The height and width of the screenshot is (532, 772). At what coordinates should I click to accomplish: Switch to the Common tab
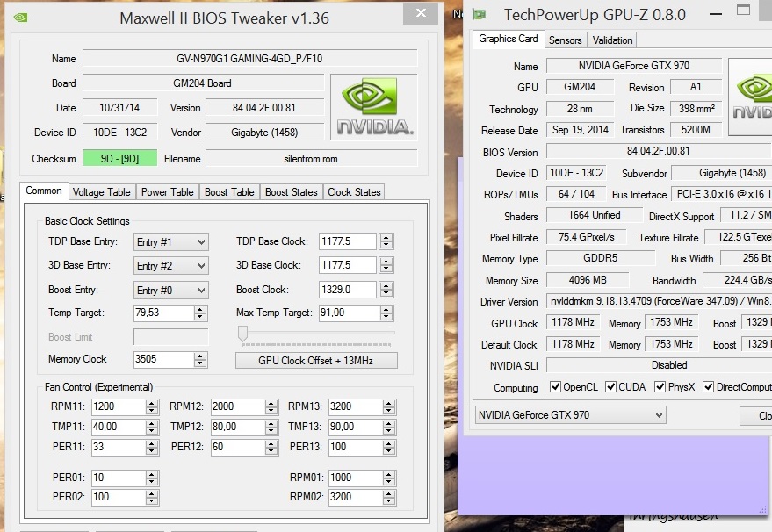pos(44,191)
